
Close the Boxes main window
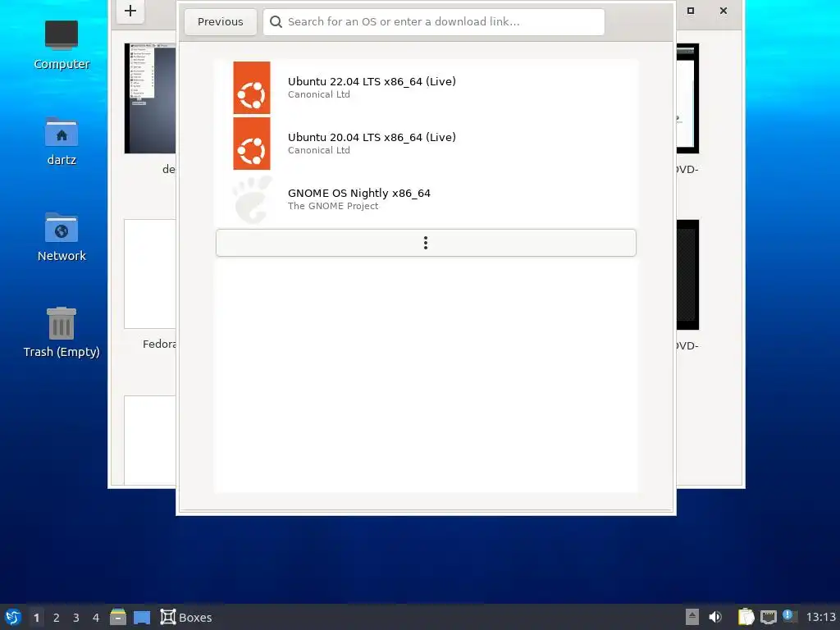(x=724, y=11)
